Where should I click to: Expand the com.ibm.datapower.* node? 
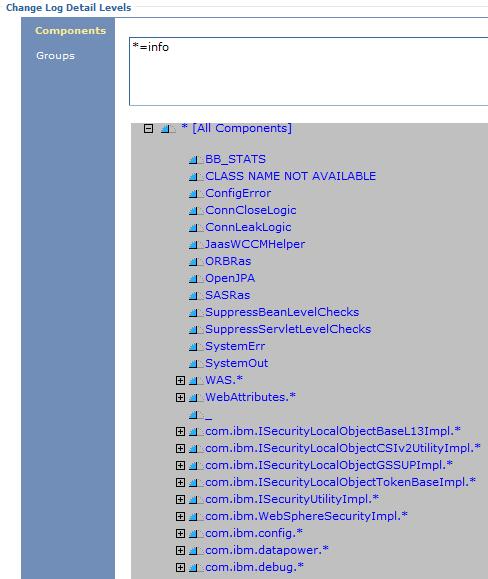coord(180,550)
